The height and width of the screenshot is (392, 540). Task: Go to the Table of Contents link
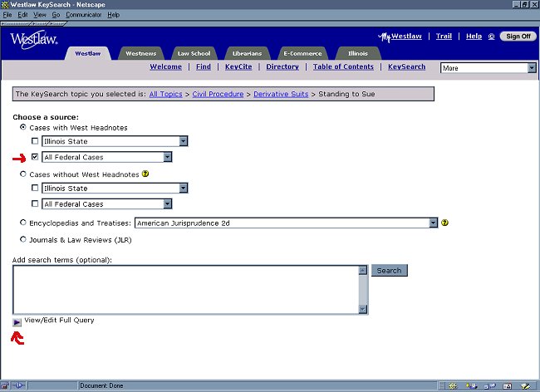(343, 66)
